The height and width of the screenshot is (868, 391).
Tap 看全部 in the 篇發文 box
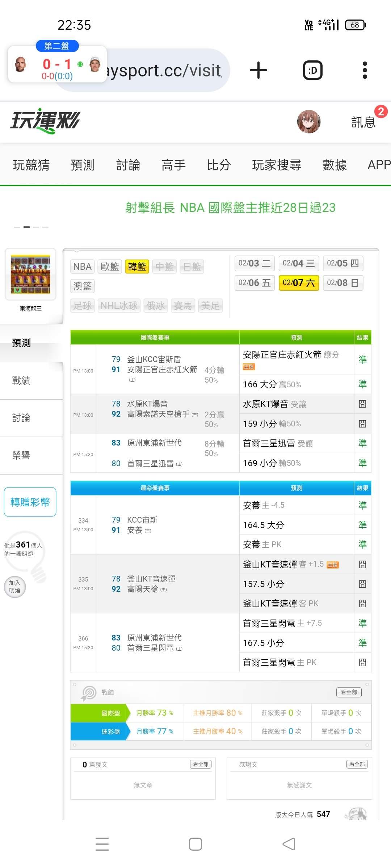coord(201,764)
